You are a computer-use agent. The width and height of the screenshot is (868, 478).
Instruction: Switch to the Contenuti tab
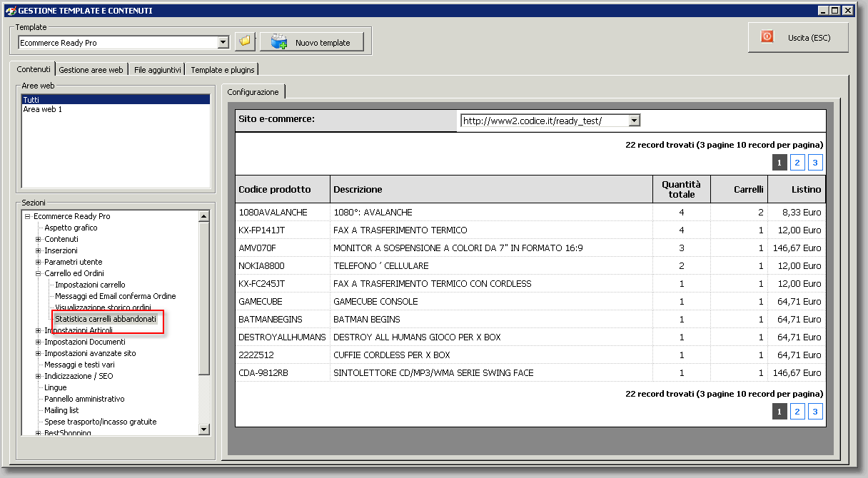point(34,69)
